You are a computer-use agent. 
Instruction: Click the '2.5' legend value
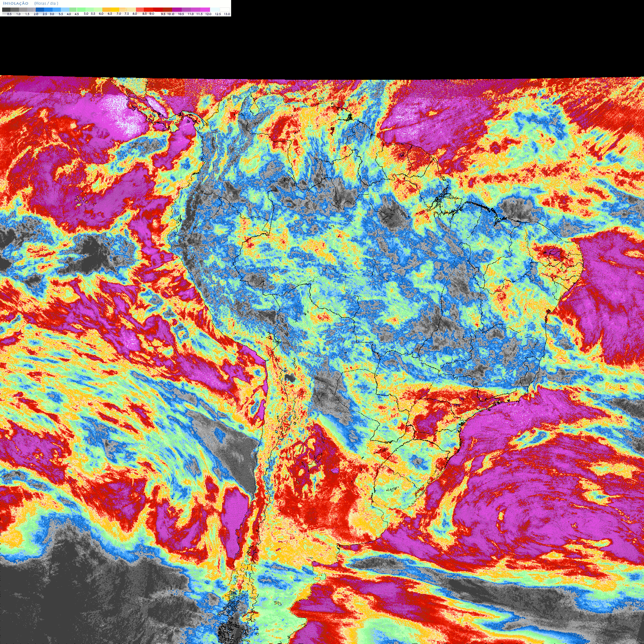(45, 14)
